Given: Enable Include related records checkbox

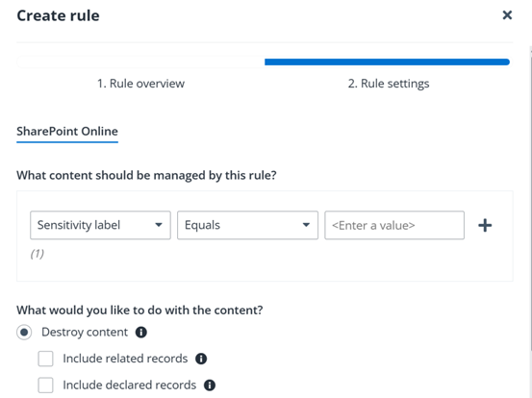Looking at the screenshot, I should 45,359.
